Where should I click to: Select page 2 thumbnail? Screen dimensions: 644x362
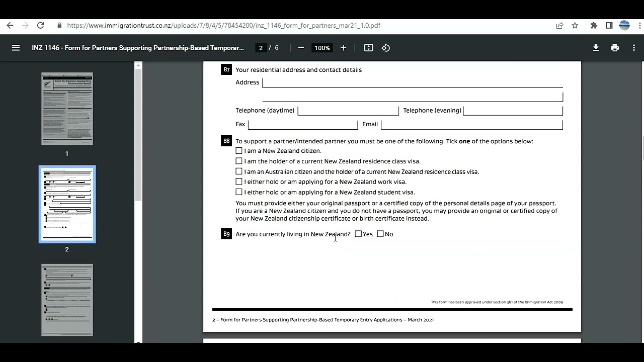(x=67, y=204)
